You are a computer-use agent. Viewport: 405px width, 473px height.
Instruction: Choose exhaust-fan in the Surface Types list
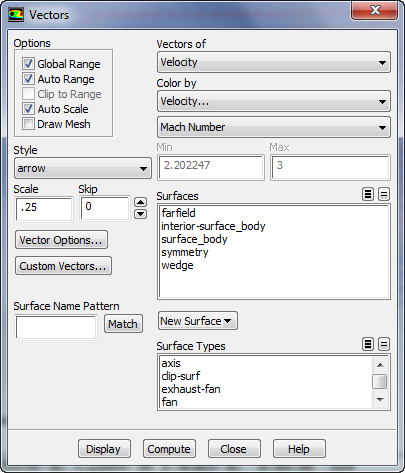click(x=191, y=389)
